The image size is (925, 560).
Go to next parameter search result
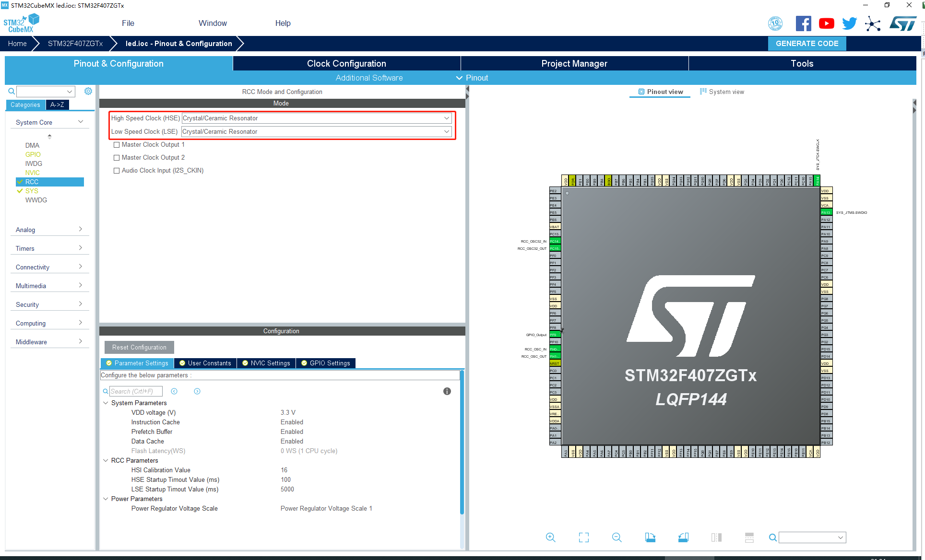click(x=197, y=391)
